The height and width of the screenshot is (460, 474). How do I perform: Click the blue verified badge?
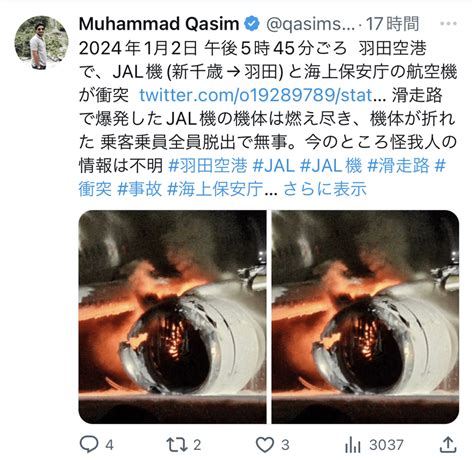[252, 24]
